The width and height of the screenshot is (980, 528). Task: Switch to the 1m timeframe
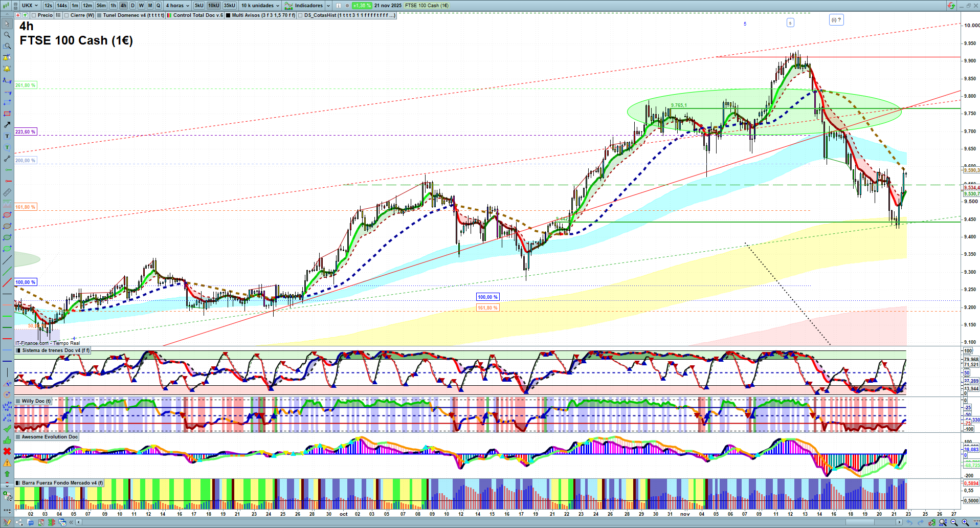[75, 6]
